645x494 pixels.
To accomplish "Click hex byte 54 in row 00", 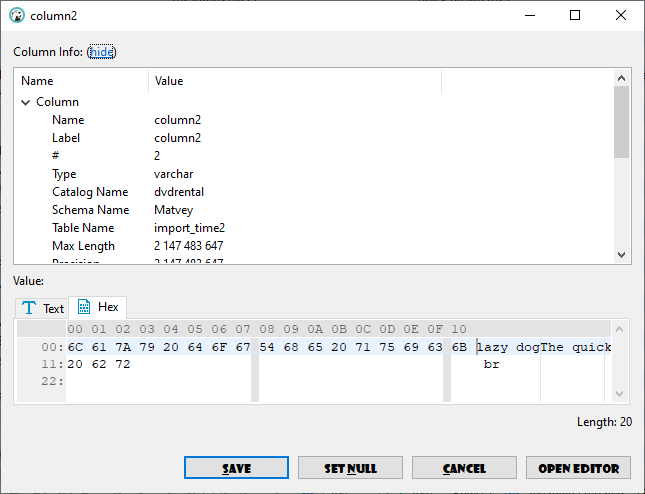I will coord(267,348).
